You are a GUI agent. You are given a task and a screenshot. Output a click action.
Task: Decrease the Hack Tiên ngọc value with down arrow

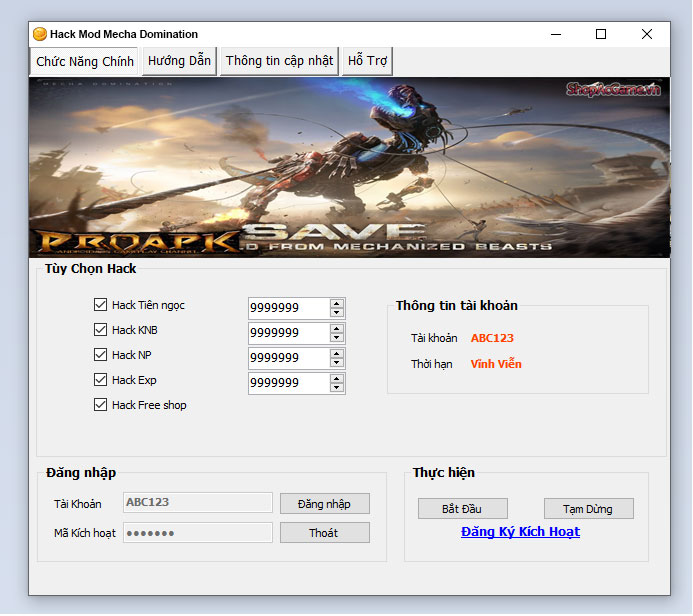click(x=337, y=312)
